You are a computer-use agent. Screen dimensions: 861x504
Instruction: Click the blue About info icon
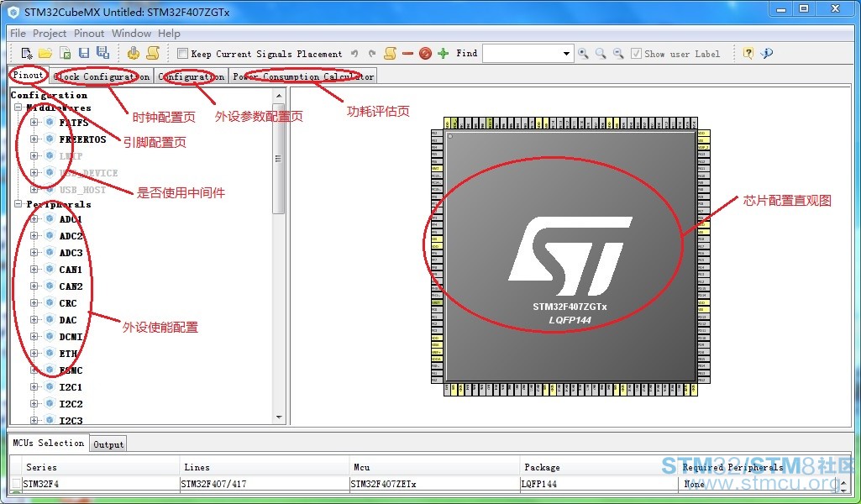[767, 53]
